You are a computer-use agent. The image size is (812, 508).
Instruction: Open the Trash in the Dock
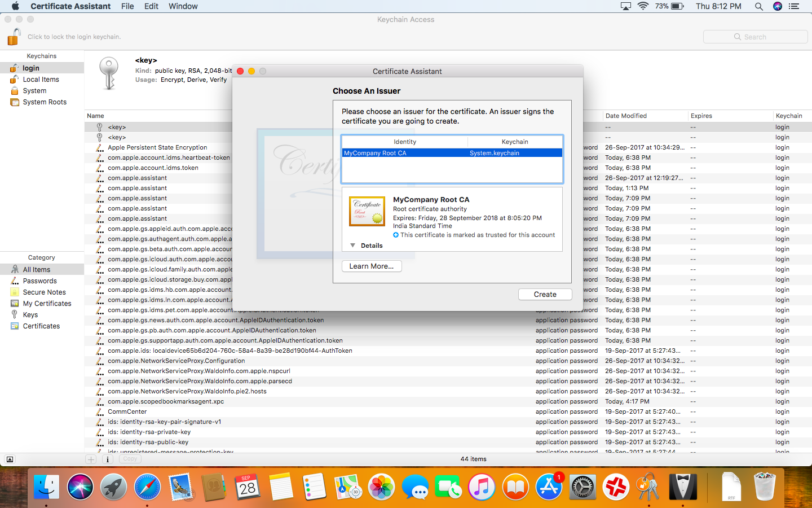[x=765, y=487]
